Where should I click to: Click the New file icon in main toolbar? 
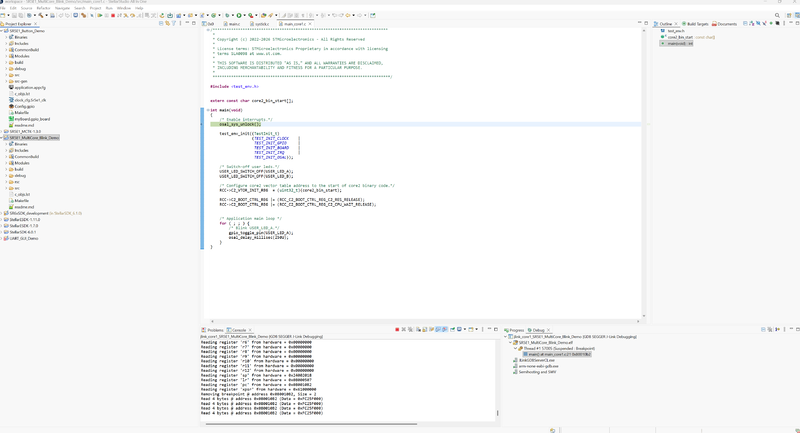pyautogui.click(x=3, y=15)
